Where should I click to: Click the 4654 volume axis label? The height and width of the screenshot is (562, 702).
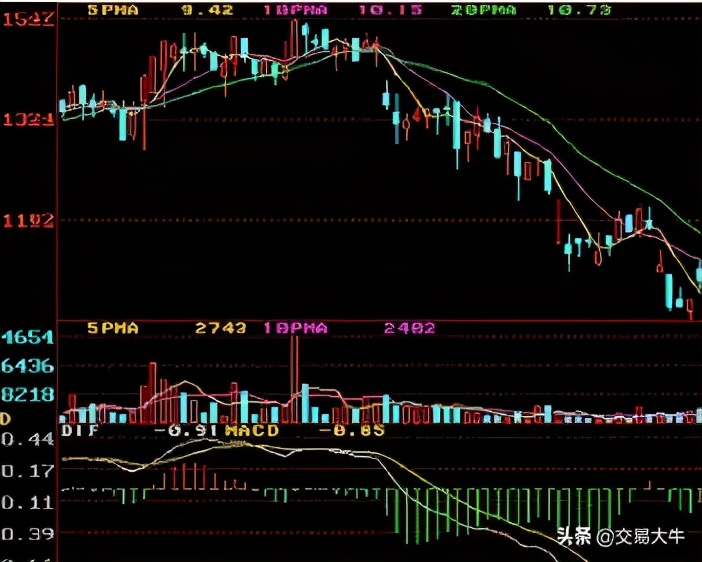[x=27, y=338]
